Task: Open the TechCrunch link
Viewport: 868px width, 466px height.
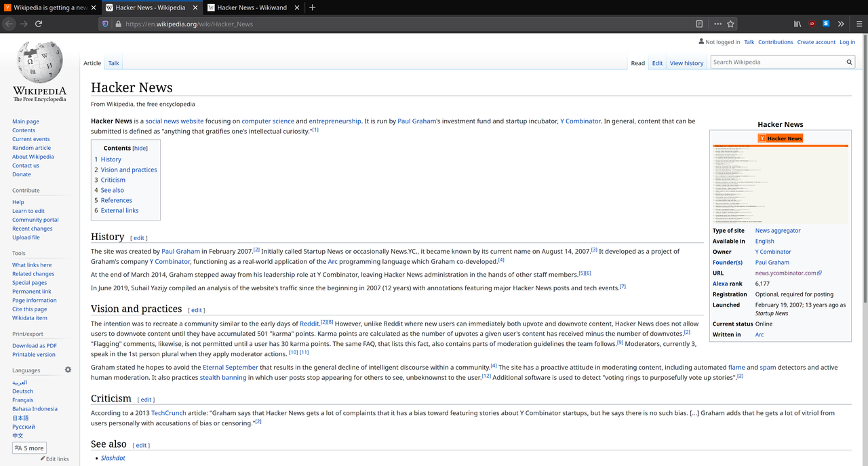Action: tap(169, 412)
